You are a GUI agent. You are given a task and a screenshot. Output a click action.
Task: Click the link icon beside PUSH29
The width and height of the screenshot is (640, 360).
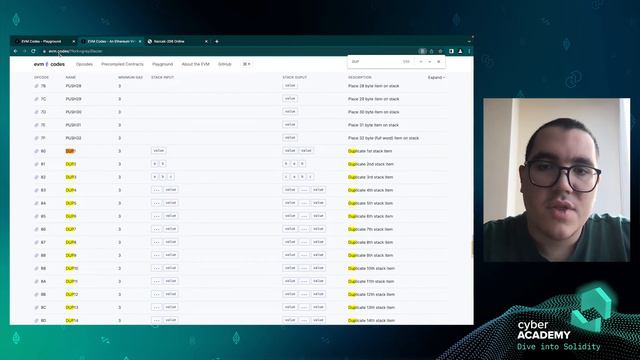click(36, 99)
